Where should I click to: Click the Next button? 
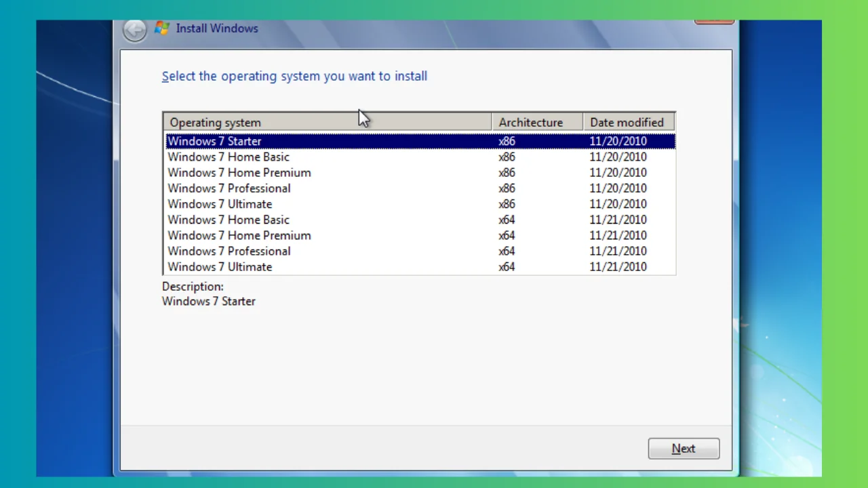(684, 449)
